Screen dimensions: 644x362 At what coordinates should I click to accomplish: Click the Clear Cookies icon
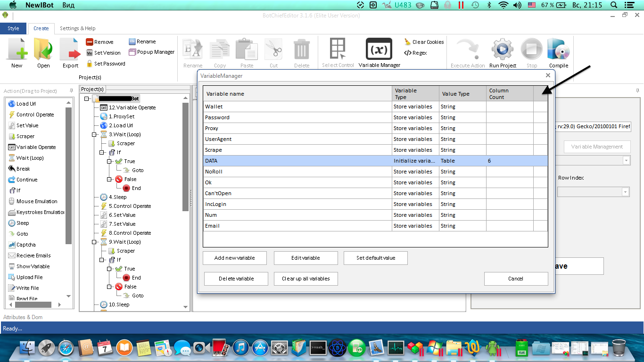point(407,42)
